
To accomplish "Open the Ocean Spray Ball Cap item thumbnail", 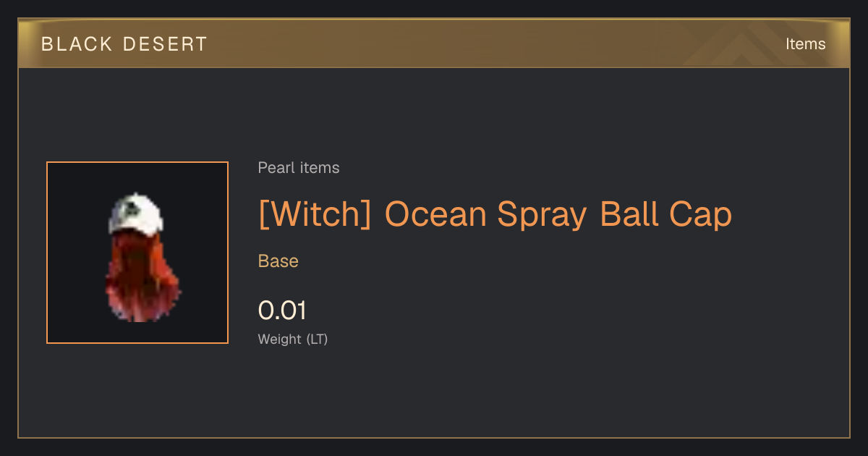I will pyautogui.click(x=137, y=253).
